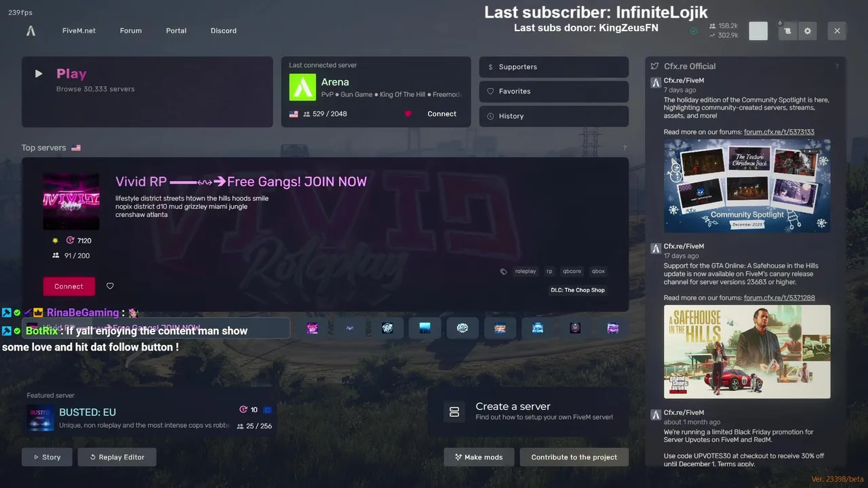The height and width of the screenshot is (488, 868).
Task: Click the Ver. 23398/beta version text
Action: (x=837, y=479)
